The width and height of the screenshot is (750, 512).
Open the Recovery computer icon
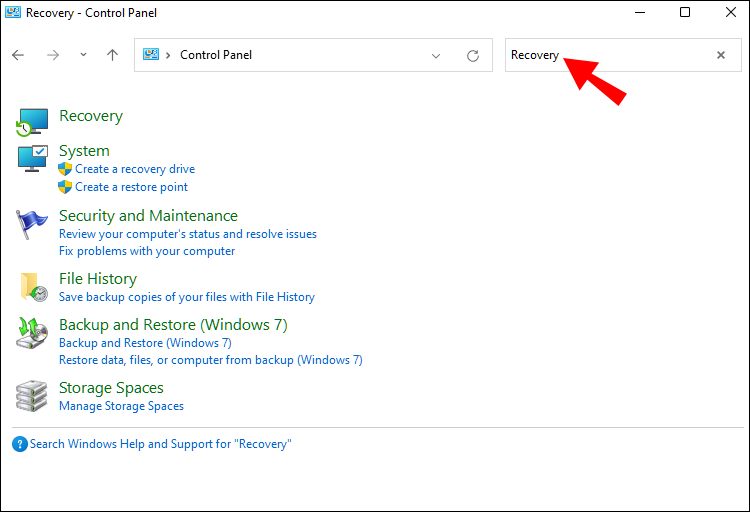[32, 122]
